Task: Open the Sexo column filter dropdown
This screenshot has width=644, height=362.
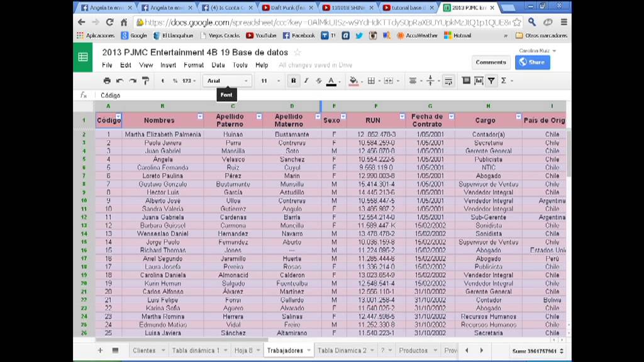Action: pyautogui.click(x=343, y=116)
